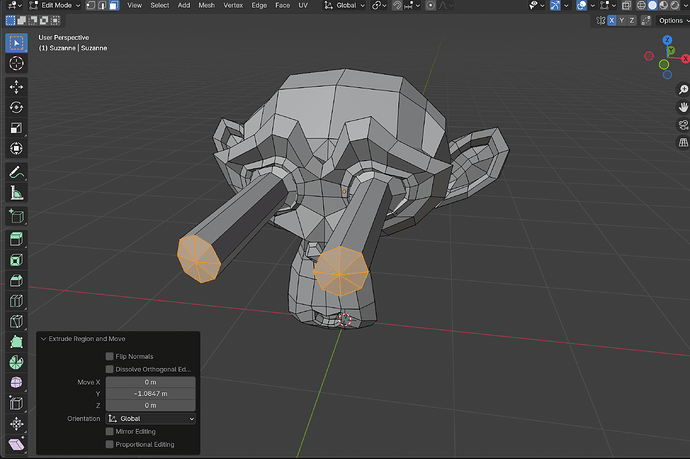
Task: Click the Move Y field showing -1.0847 m
Action: pyautogui.click(x=150, y=393)
